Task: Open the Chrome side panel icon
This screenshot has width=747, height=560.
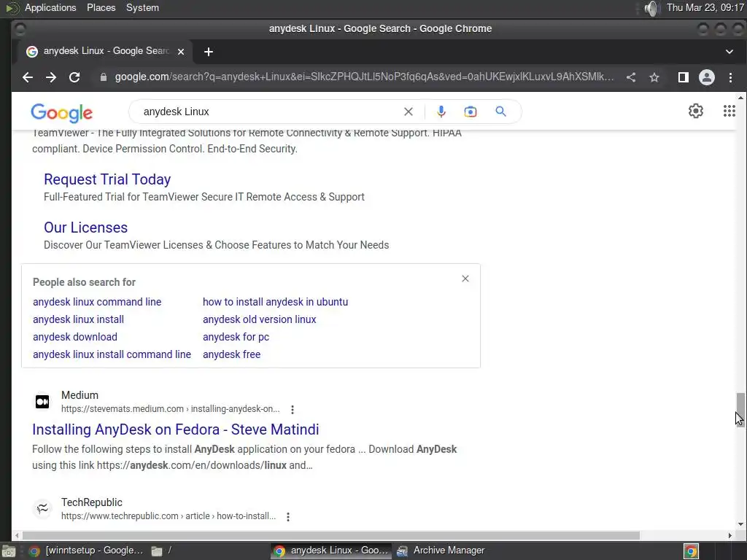Action: 683,77
